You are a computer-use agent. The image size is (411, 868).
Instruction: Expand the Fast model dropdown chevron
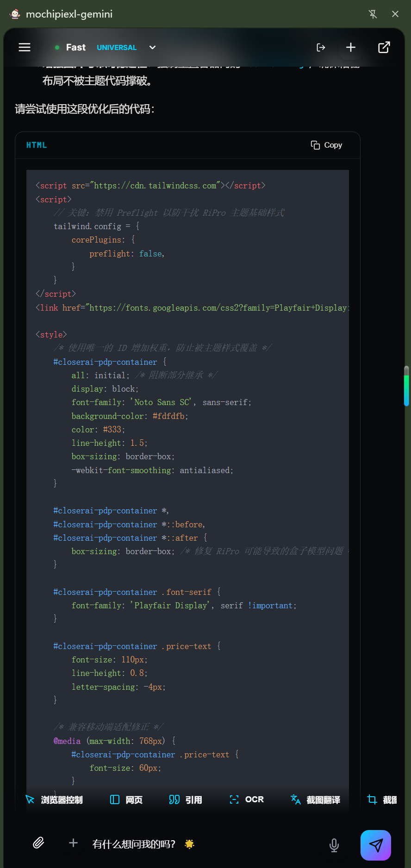[152, 47]
